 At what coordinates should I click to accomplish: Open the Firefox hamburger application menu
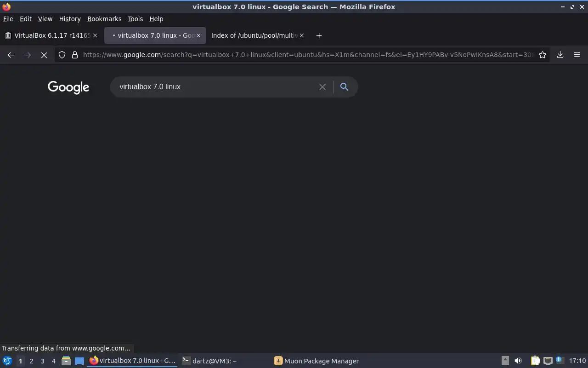tap(577, 55)
